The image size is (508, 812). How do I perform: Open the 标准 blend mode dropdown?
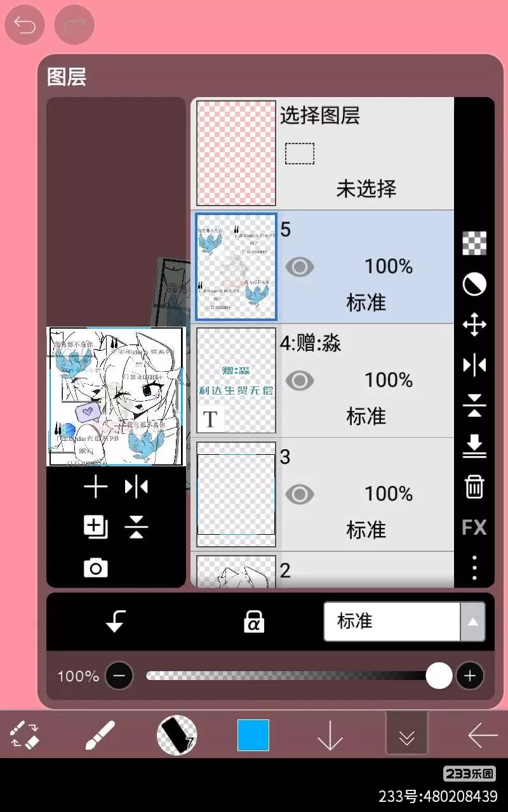point(404,622)
